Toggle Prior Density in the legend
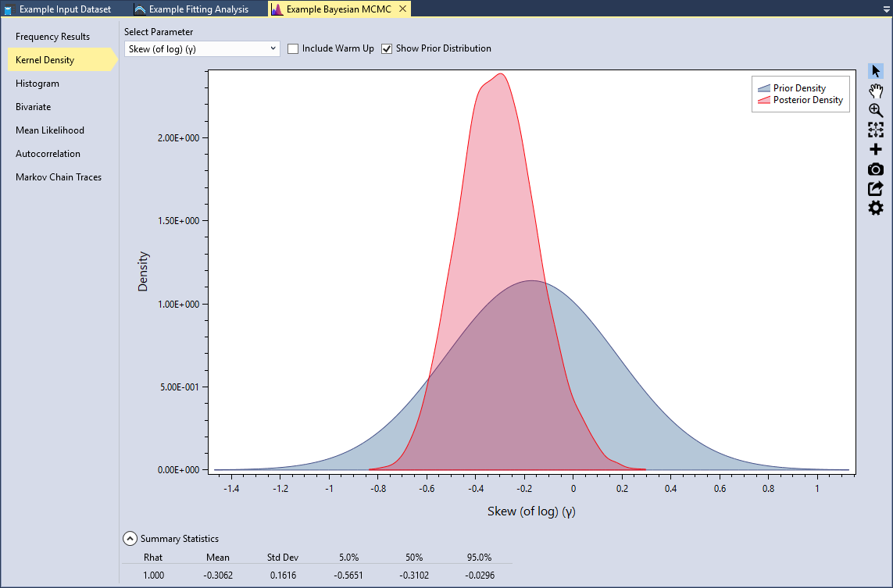Viewport: 893px width, 588px height. [763, 87]
